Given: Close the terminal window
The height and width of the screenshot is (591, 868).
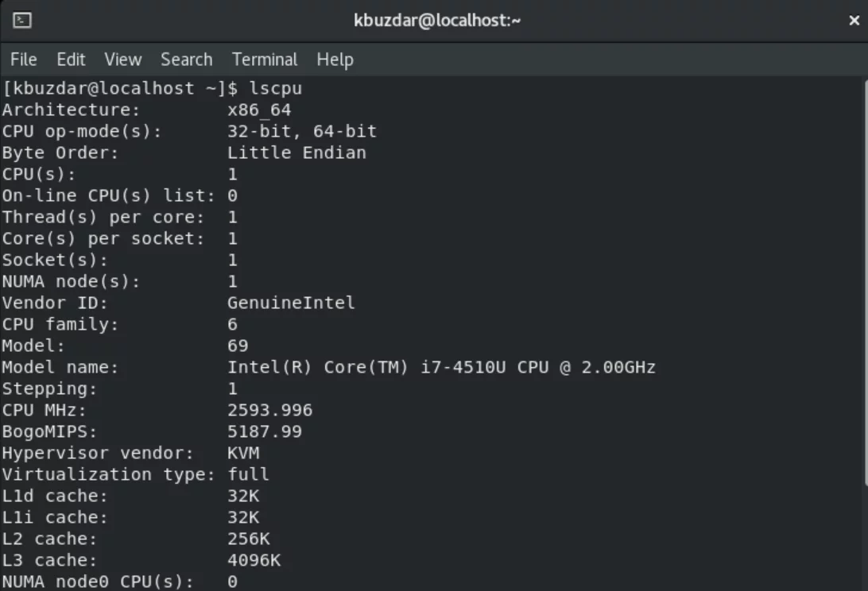Looking at the screenshot, I should point(854,21).
